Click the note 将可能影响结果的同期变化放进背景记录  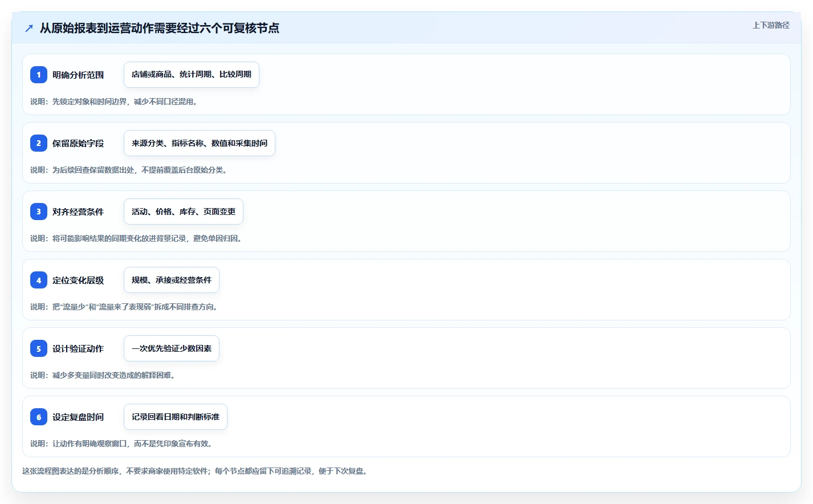[x=136, y=238]
